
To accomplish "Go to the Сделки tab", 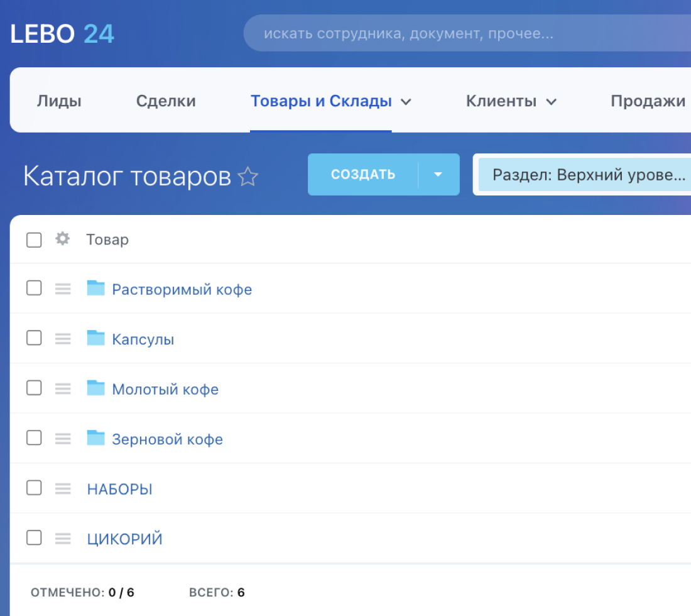I will click(166, 101).
